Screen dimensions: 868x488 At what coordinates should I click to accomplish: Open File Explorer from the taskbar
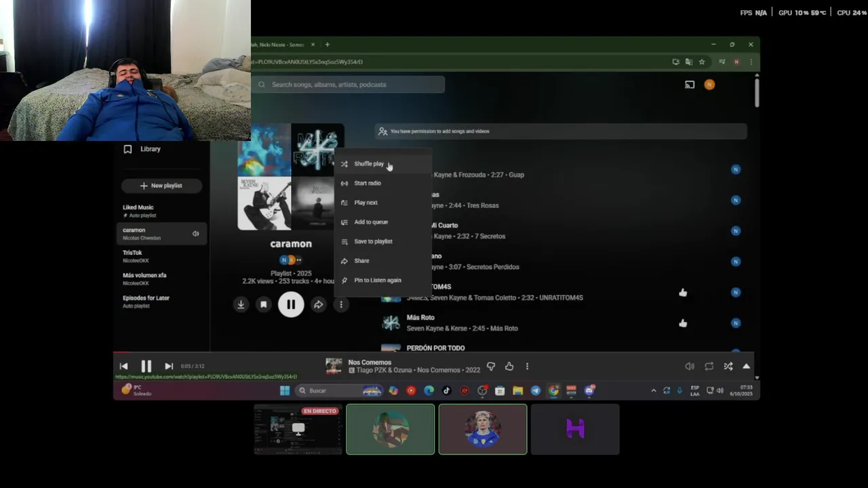coord(517,390)
